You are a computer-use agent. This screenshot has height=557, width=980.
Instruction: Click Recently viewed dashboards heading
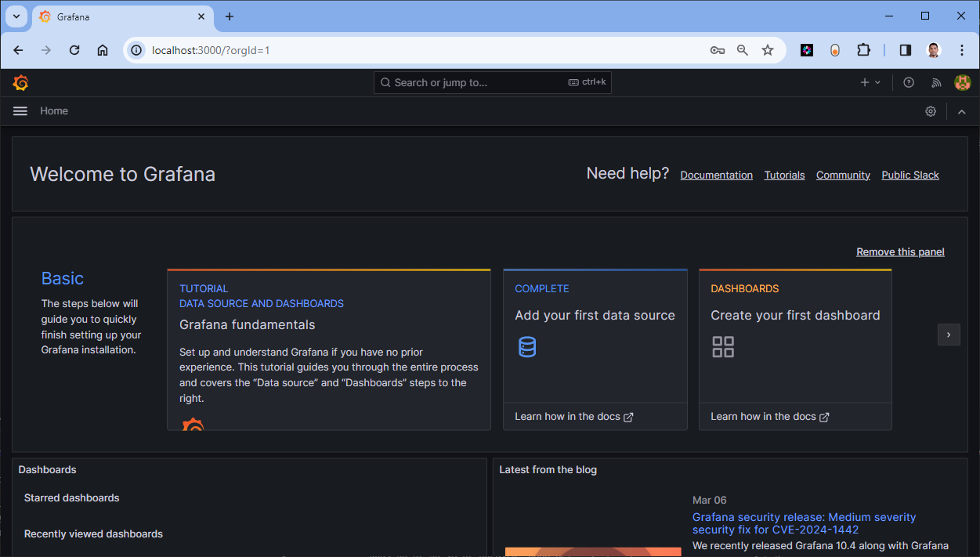(93, 533)
